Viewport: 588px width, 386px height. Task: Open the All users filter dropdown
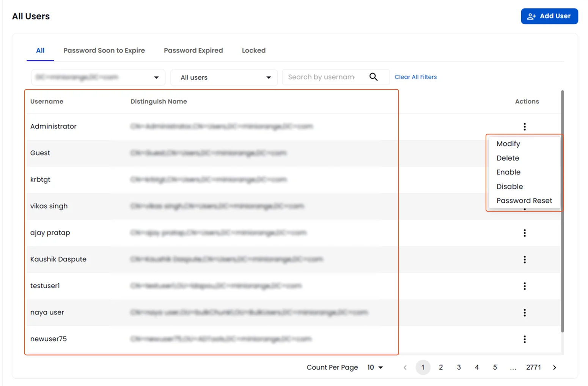[224, 77]
